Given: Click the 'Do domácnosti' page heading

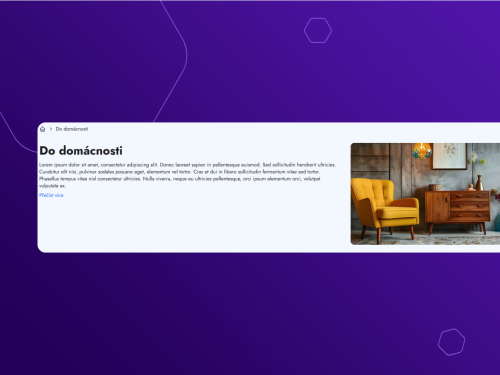Looking at the screenshot, I should pos(81,151).
